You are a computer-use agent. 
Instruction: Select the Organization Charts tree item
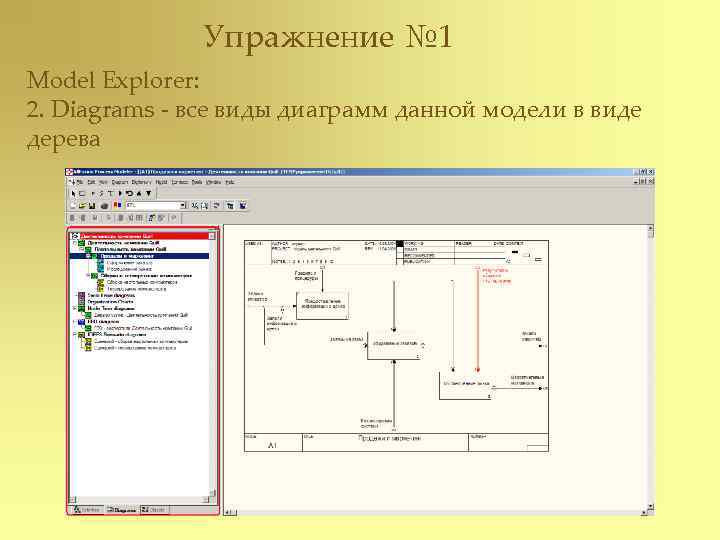[x=111, y=302]
